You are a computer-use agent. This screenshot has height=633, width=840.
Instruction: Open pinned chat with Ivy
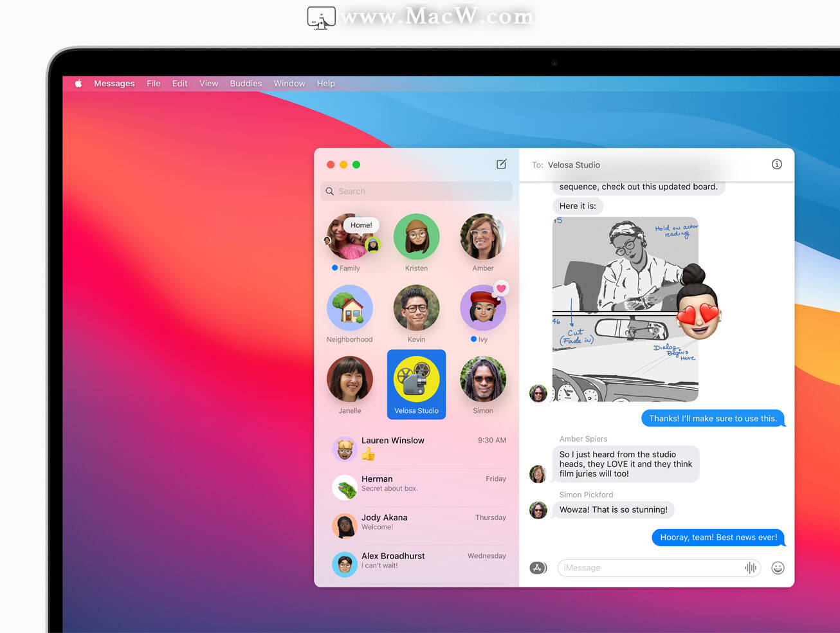click(x=483, y=314)
